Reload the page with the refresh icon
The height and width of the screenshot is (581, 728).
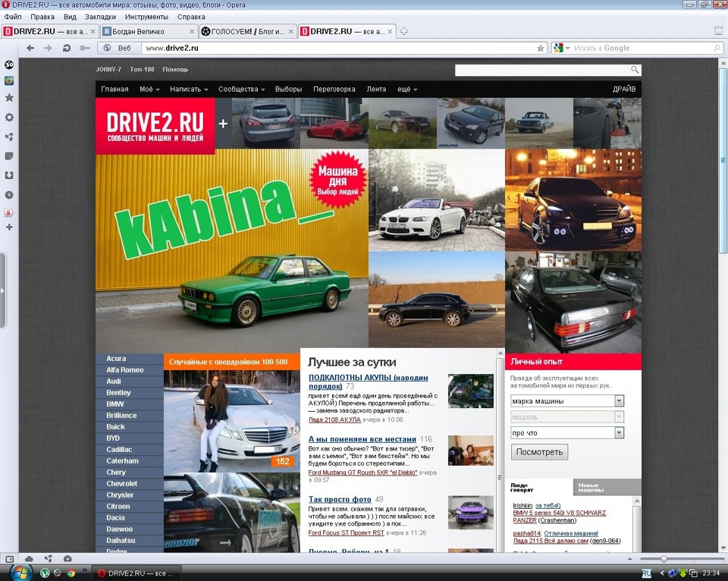tap(67, 48)
